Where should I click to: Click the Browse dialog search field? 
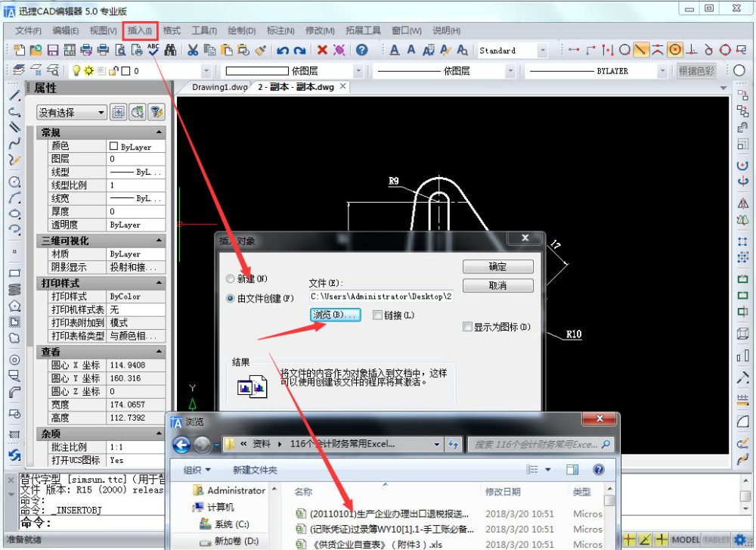click(x=540, y=444)
